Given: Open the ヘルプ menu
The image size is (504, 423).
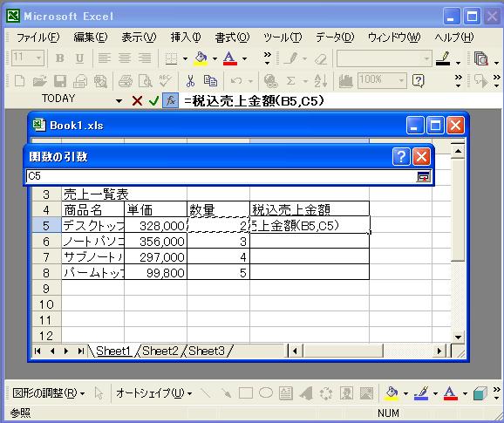Looking at the screenshot, I should [453, 38].
